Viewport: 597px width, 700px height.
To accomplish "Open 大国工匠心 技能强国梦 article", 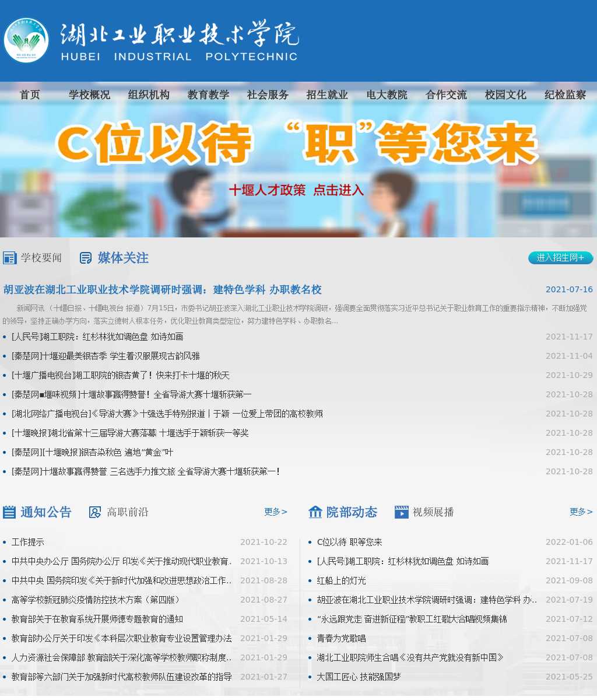I will click(x=359, y=677).
